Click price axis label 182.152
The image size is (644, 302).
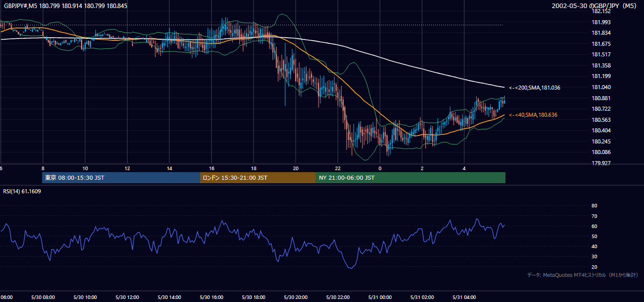(x=601, y=11)
